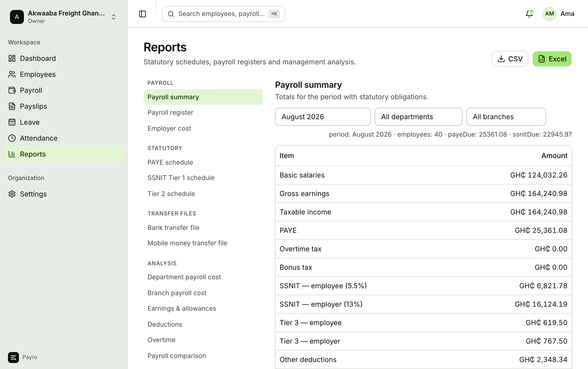The image size is (588, 369).
Task: Click the search magnifier icon
Action: pyautogui.click(x=171, y=14)
